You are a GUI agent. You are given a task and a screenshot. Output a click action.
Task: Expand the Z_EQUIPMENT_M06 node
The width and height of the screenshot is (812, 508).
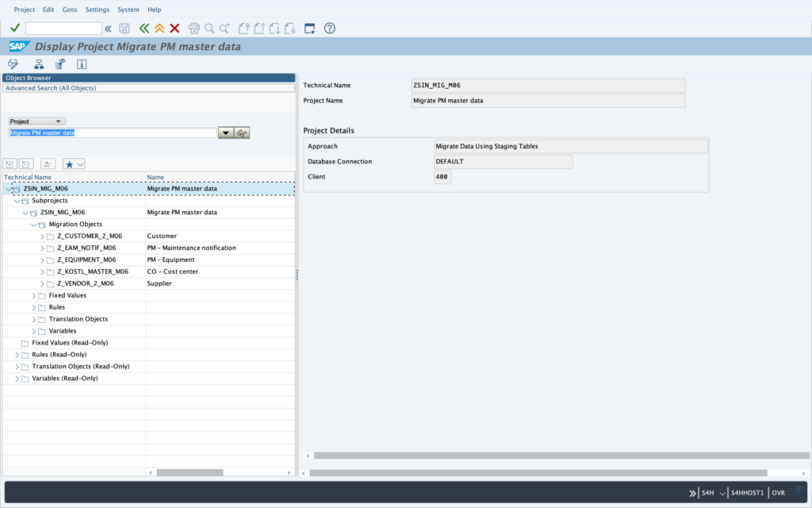[43, 260]
